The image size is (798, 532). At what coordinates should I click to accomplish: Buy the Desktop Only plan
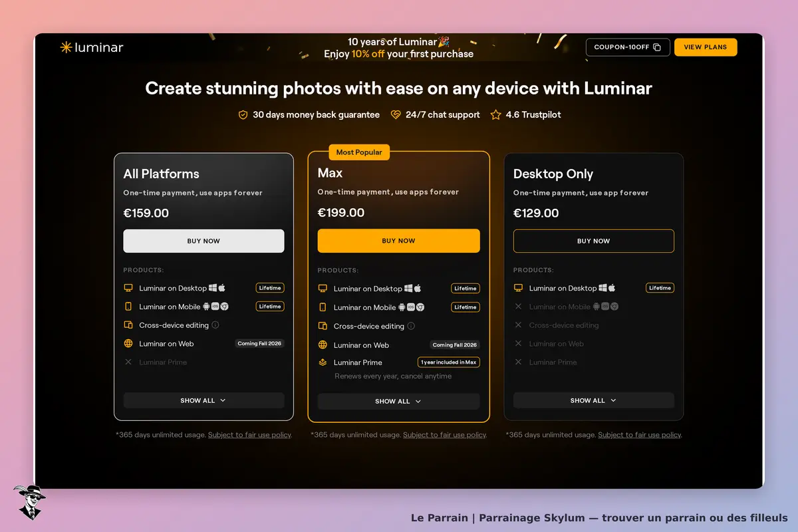[594, 241]
